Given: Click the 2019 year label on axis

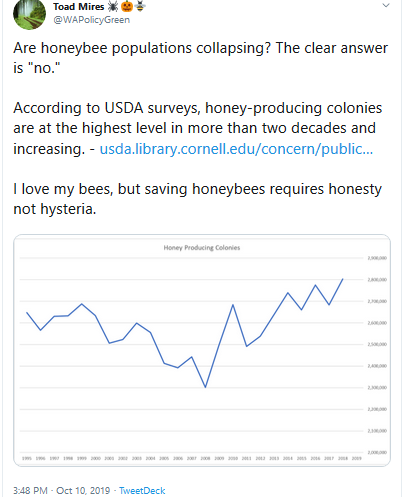Looking at the screenshot, I should click(357, 458).
